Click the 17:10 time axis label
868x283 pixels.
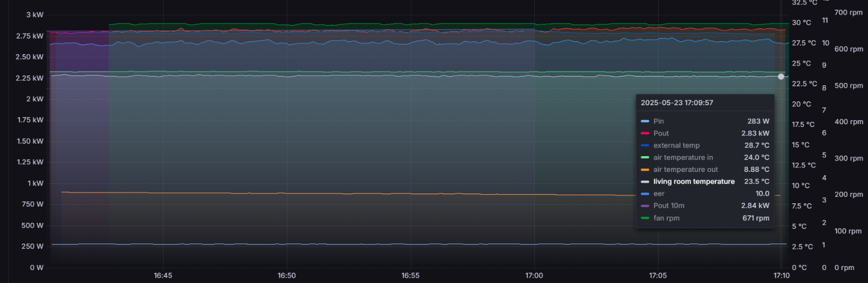click(x=781, y=275)
